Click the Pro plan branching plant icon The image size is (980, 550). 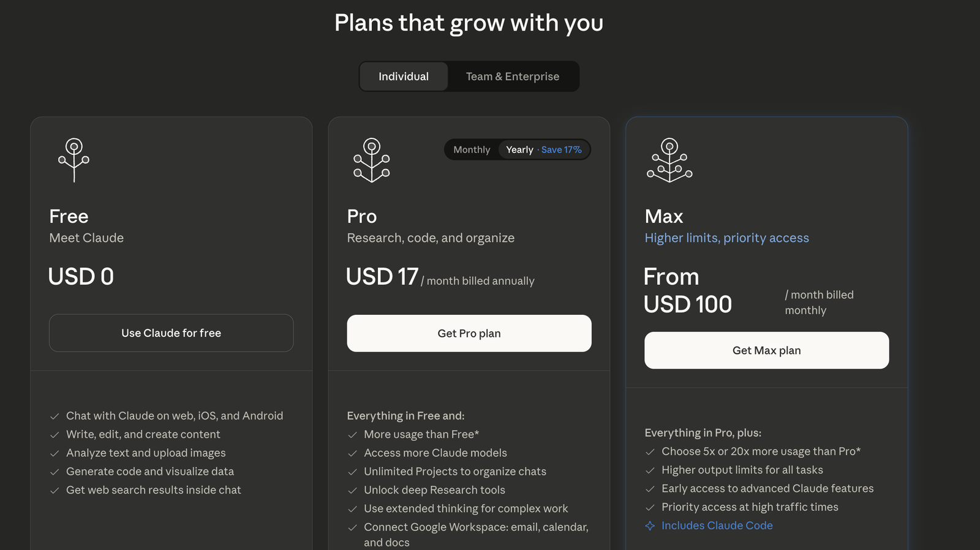(x=372, y=160)
